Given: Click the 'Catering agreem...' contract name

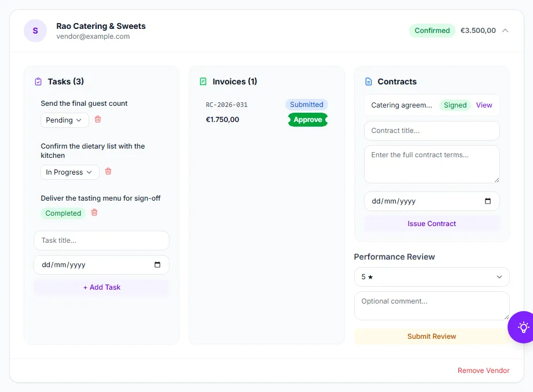Looking at the screenshot, I should click(x=402, y=105).
